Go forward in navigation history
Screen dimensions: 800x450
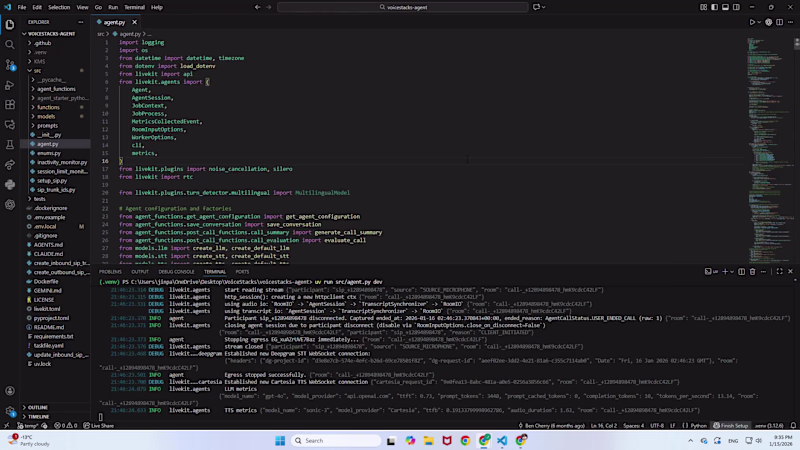click(268, 7)
